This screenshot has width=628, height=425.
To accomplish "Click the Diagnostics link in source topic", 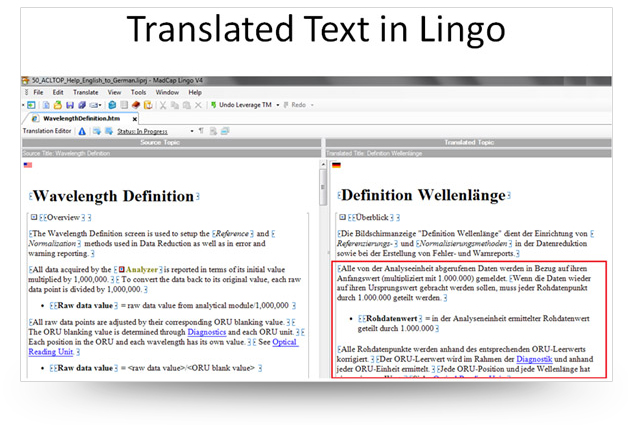I will [207, 332].
